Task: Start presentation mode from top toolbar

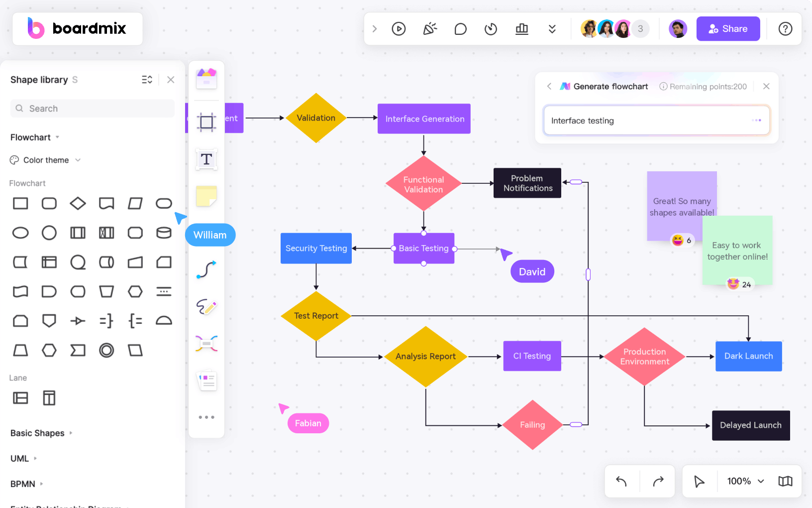Action: click(x=398, y=28)
